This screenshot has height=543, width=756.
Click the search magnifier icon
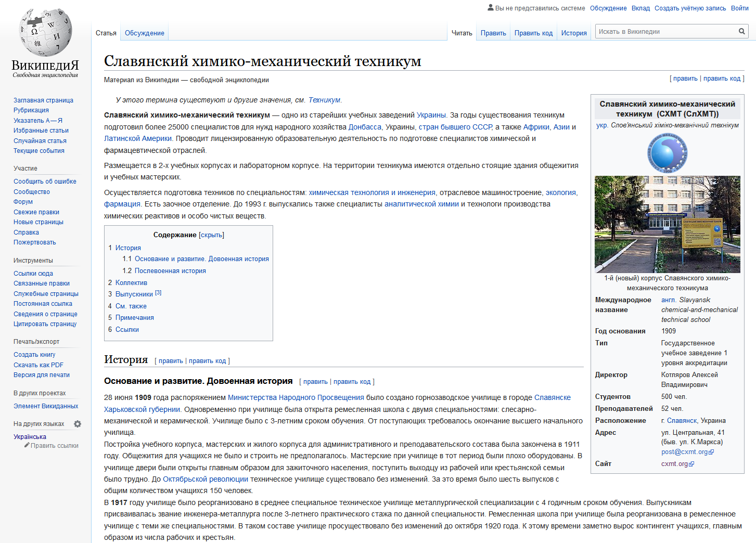click(x=742, y=31)
